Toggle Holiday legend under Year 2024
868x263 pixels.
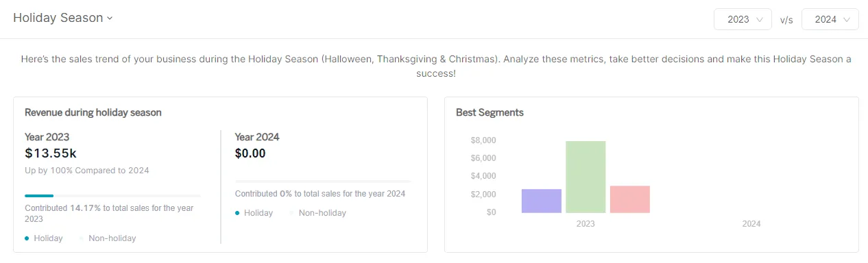click(254, 213)
